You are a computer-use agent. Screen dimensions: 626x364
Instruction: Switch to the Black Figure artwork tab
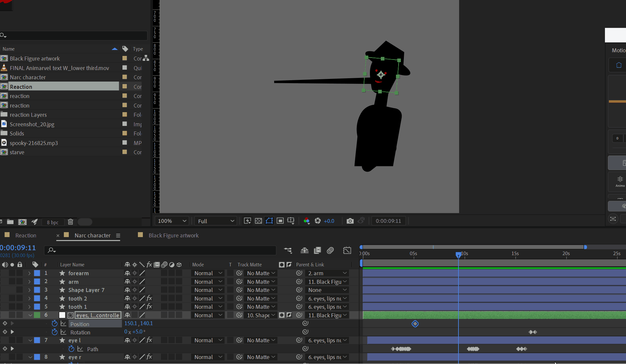pyautogui.click(x=173, y=235)
